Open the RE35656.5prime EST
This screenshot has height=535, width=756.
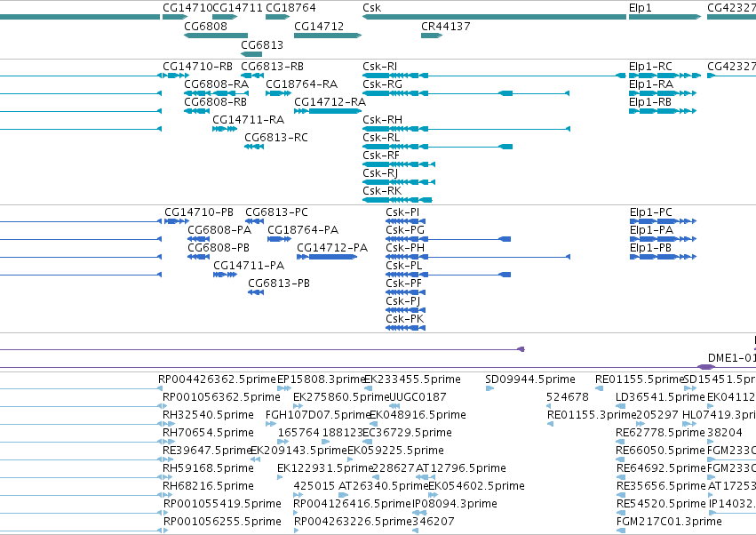pos(661,486)
